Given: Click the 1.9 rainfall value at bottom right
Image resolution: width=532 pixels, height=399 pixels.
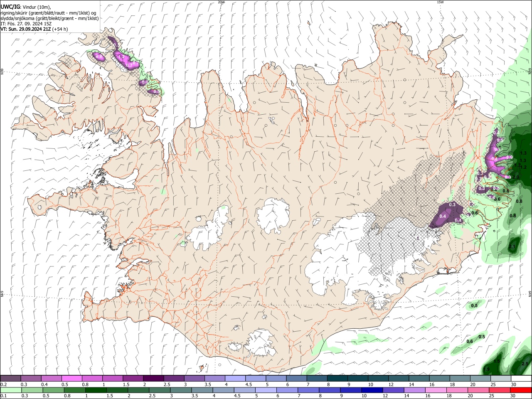Looking at the screenshot, I should [x=487, y=369].
